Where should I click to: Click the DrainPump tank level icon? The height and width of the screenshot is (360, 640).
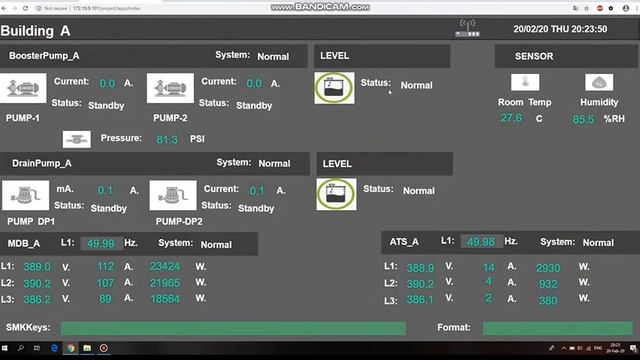[x=336, y=194]
